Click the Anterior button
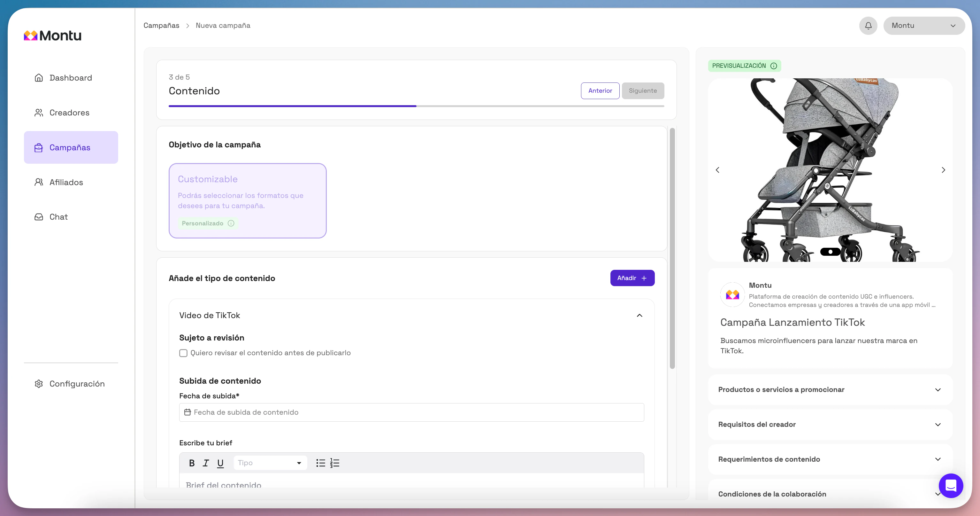The height and width of the screenshot is (516, 980). (x=600, y=90)
